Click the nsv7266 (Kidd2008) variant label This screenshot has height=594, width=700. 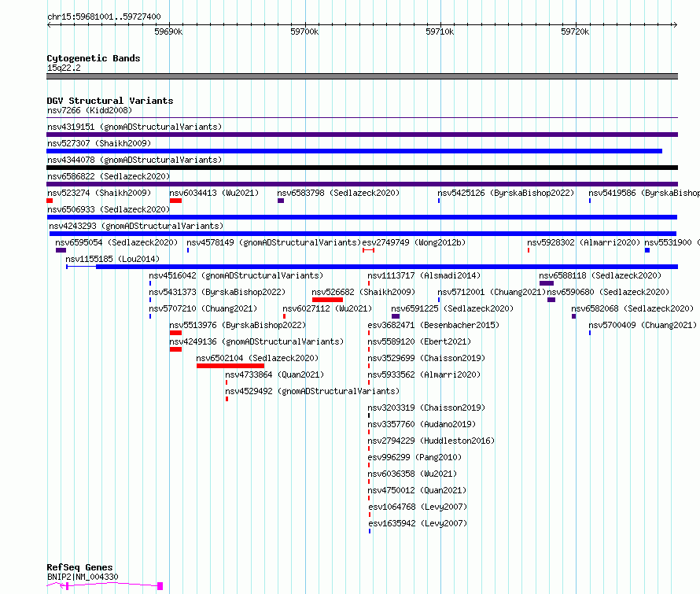tap(90, 110)
